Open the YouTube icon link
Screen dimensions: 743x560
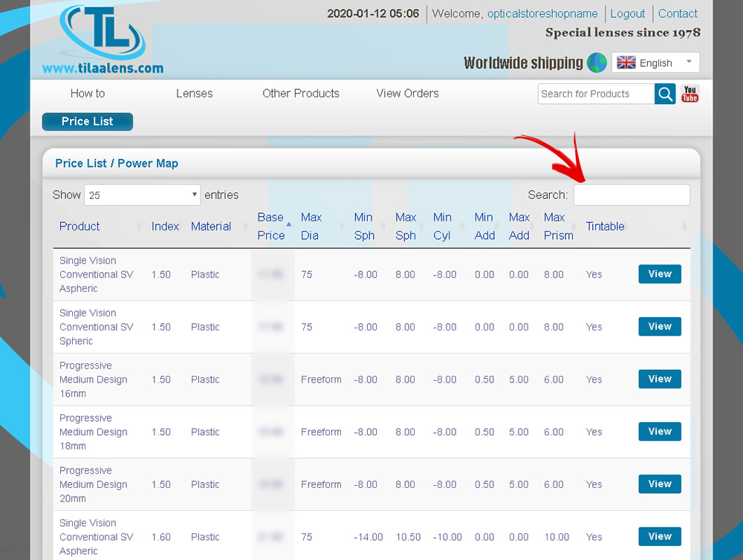pos(690,94)
